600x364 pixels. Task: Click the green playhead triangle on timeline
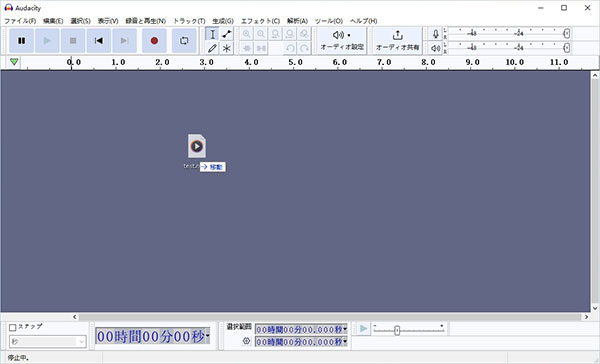coord(14,62)
